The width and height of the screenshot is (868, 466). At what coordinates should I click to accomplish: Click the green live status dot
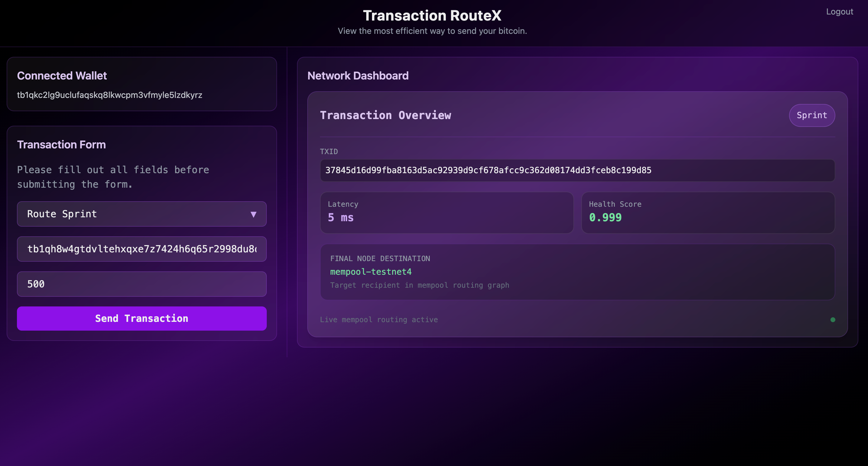point(833,319)
